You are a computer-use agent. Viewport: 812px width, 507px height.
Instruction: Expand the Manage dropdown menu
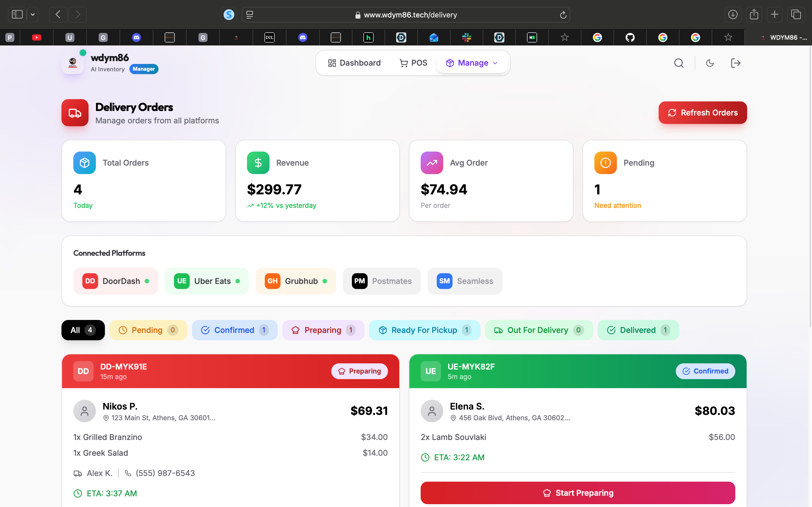tap(472, 63)
